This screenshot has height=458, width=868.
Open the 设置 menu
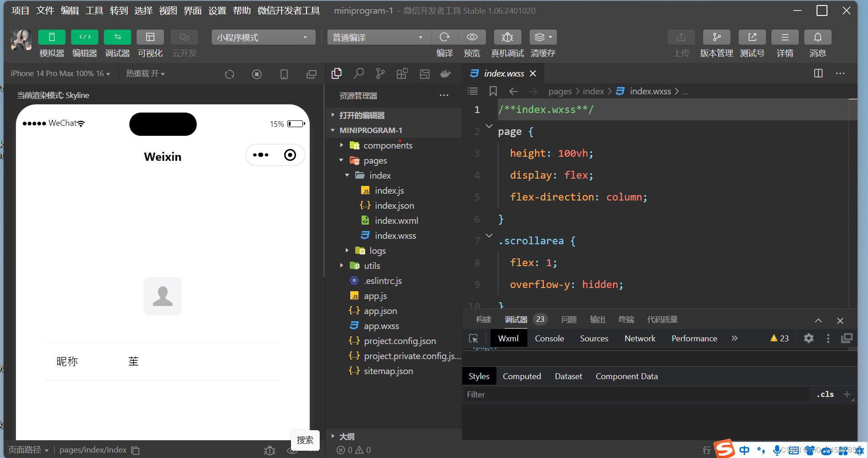[217, 10]
